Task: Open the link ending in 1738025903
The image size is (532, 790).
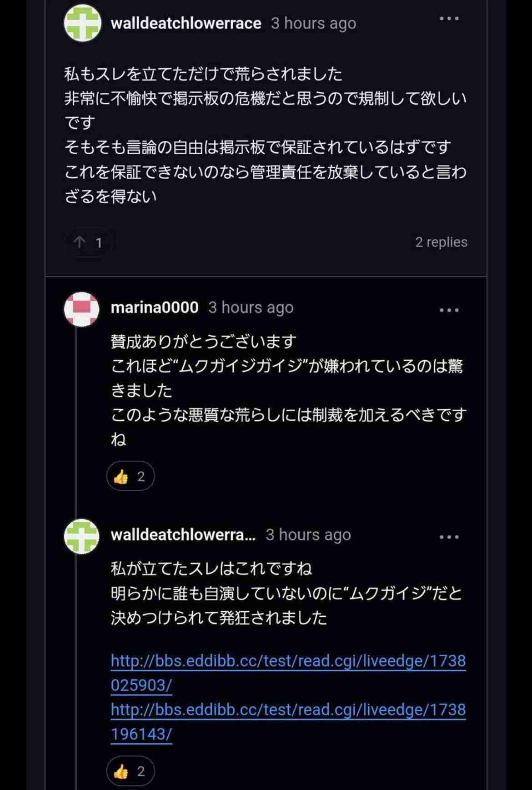Action: coord(288,672)
